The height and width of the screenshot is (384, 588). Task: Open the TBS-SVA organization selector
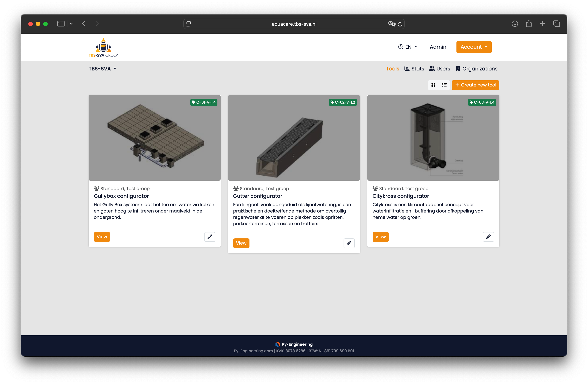click(102, 69)
